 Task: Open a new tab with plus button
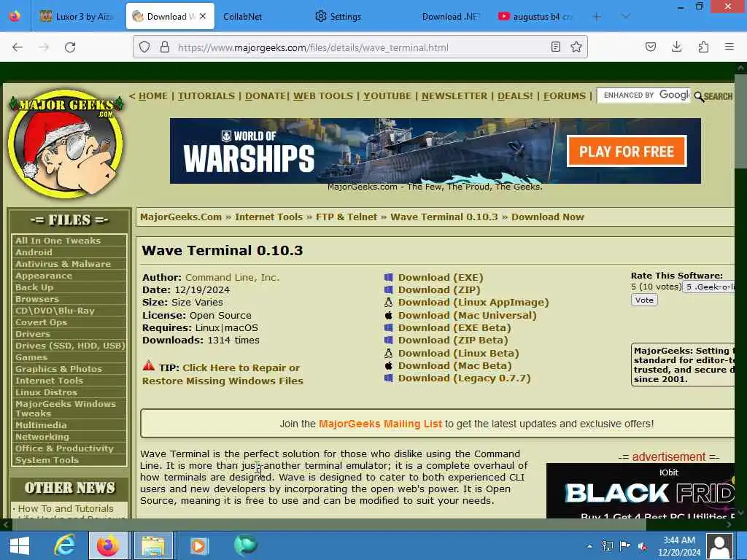point(597,17)
